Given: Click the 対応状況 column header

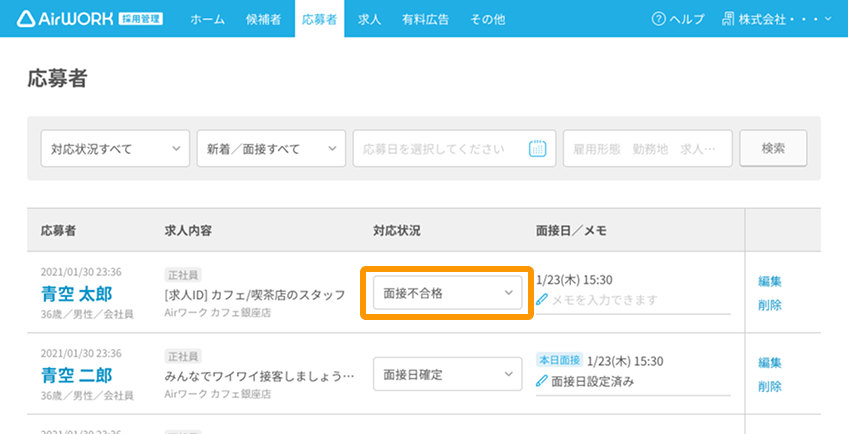Looking at the screenshot, I should pos(396,231).
